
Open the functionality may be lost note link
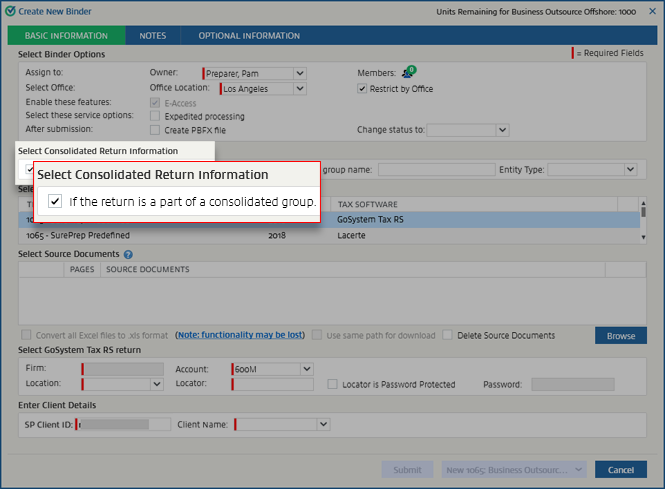(239, 335)
